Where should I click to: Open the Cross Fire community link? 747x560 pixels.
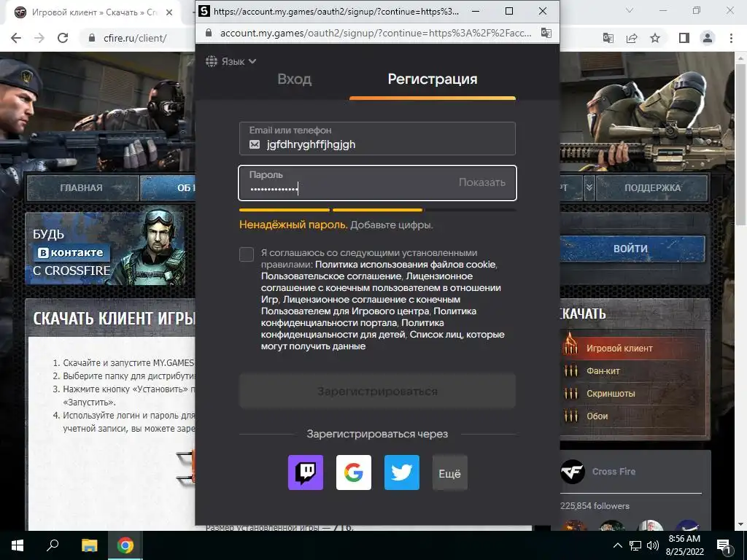(614, 472)
